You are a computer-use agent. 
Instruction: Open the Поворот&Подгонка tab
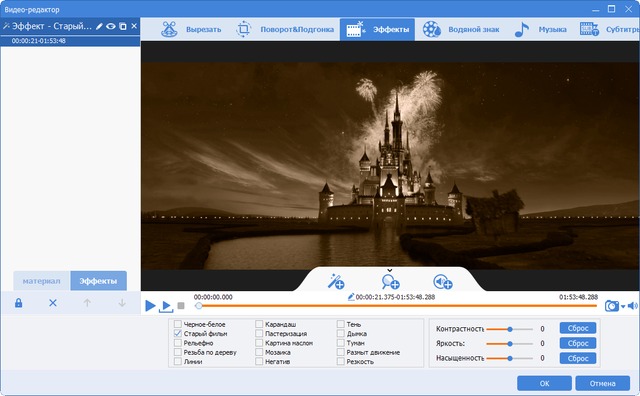coord(284,29)
